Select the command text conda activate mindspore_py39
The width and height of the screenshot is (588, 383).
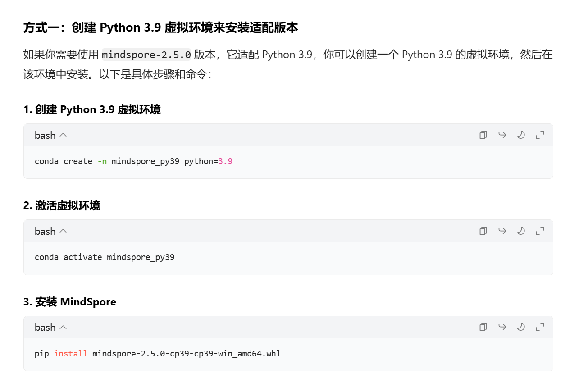[x=105, y=257]
